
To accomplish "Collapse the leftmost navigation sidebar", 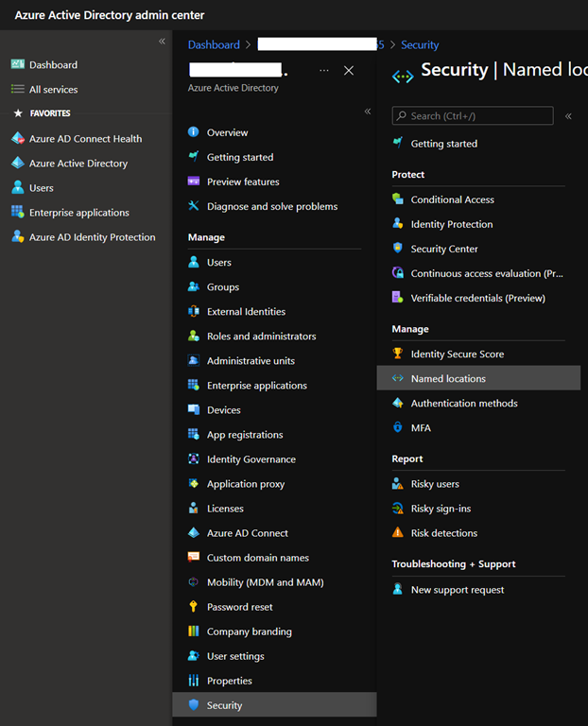I will [162, 42].
